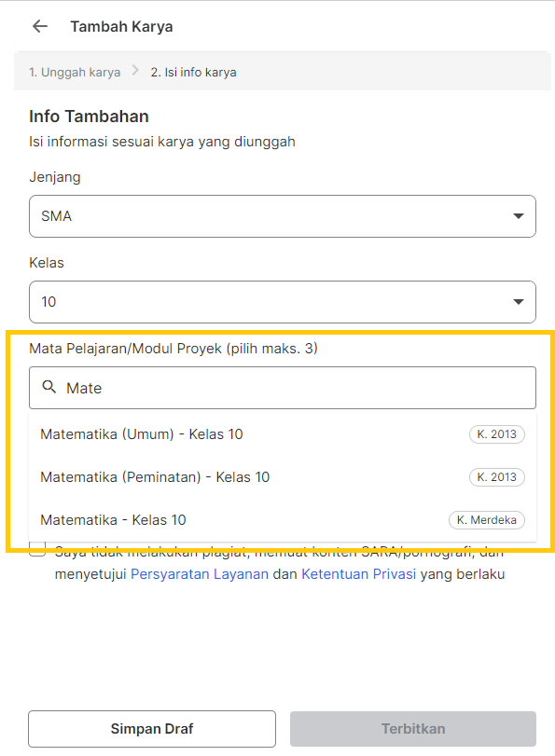This screenshot has height=756, width=555.
Task: Click Simpan Draf button
Action: point(152,729)
